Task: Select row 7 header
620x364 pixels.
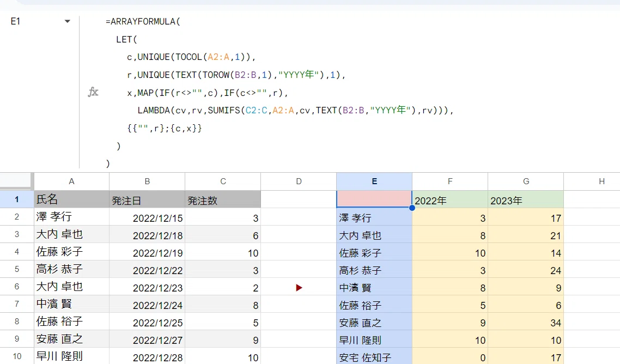Action: click(x=16, y=304)
